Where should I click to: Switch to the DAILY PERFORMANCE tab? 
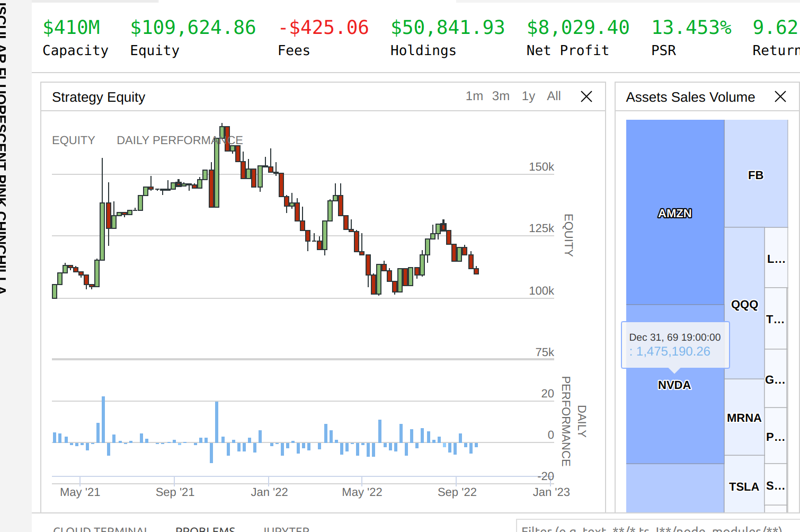pyautogui.click(x=180, y=140)
